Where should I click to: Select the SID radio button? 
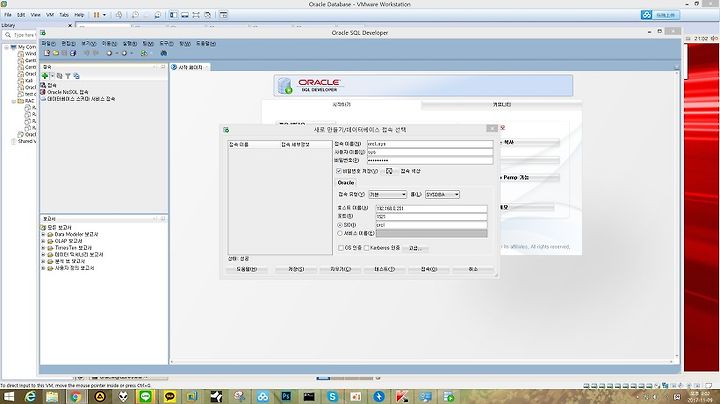click(x=340, y=225)
